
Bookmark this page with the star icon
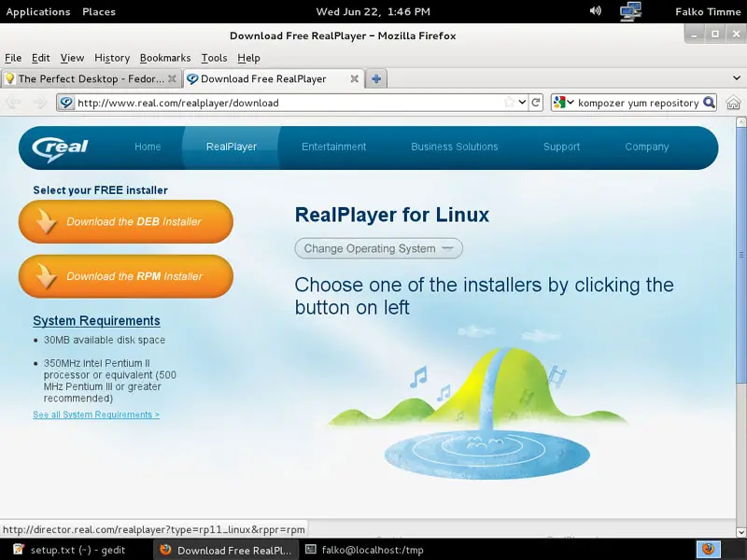[x=509, y=103]
